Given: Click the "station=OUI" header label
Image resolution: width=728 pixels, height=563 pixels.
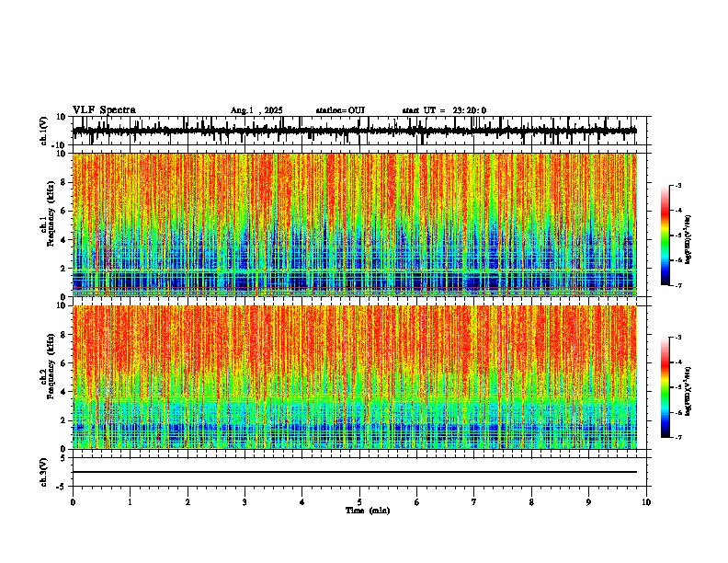Looking at the screenshot, I should [x=340, y=110].
